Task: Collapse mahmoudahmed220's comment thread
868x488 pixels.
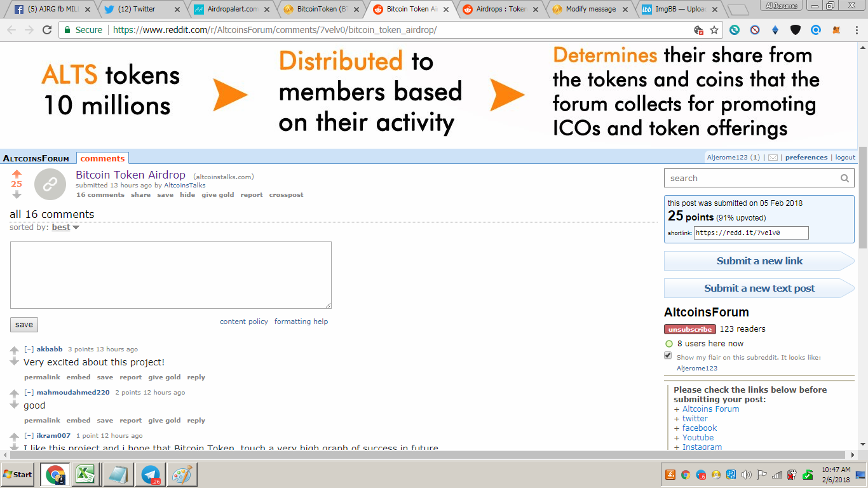Action: 29,393
